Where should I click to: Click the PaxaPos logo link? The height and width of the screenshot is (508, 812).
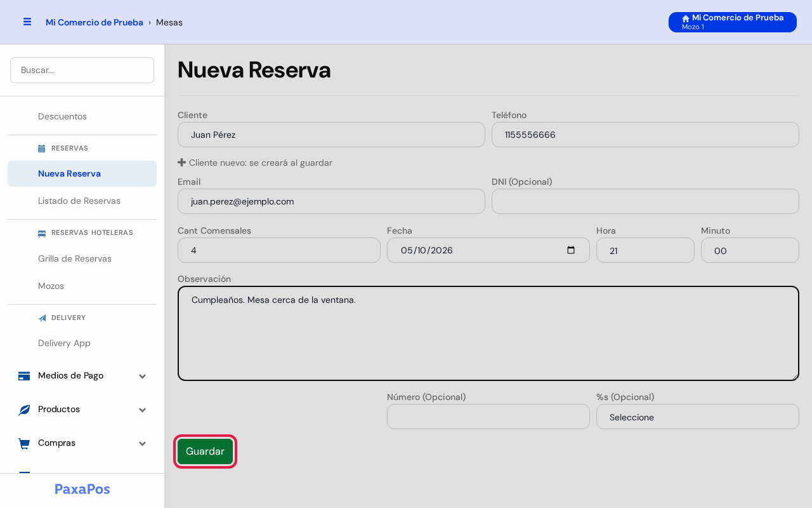pos(82,489)
